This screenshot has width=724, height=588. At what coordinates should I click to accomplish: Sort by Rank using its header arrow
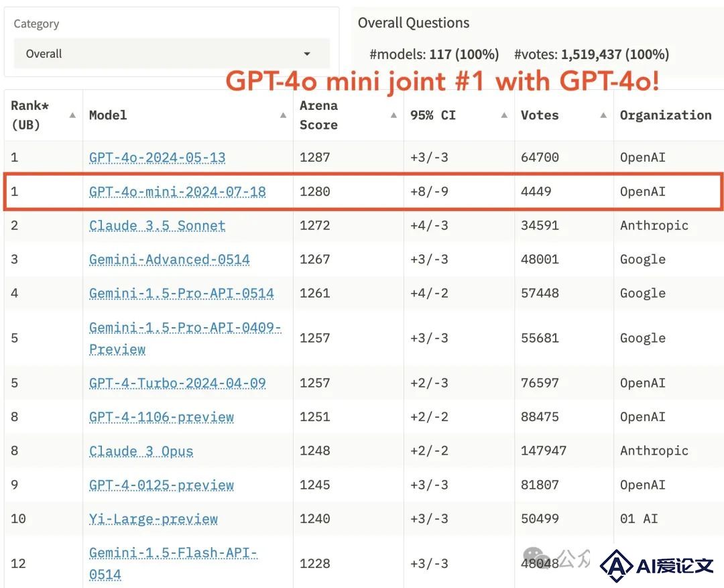click(x=72, y=115)
